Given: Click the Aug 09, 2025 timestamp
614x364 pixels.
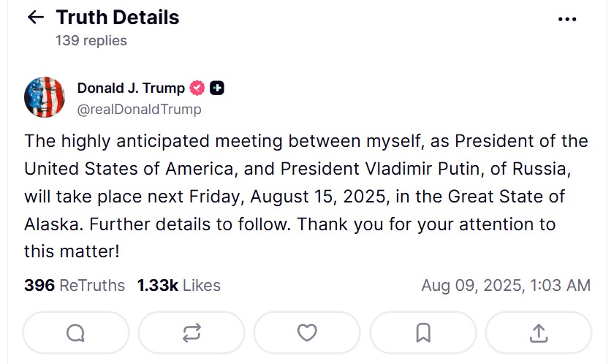Looking at the screenshot, I should (505, 285).
